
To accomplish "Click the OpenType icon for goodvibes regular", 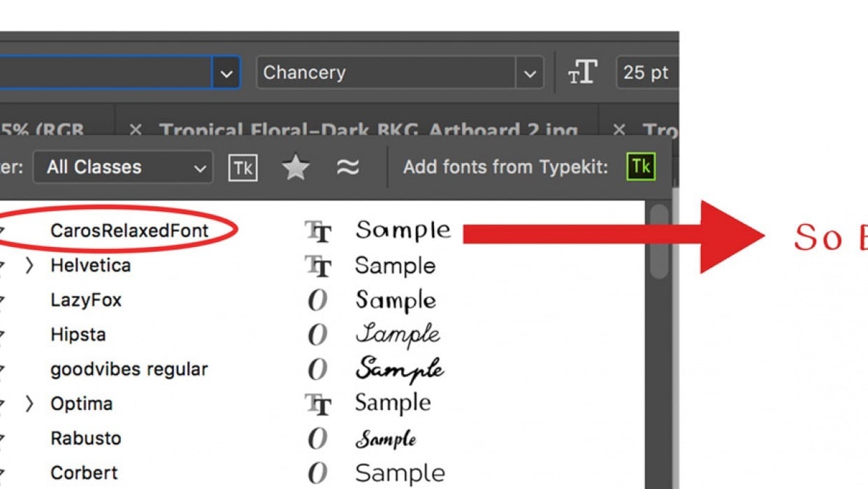I will click(317, 369).
